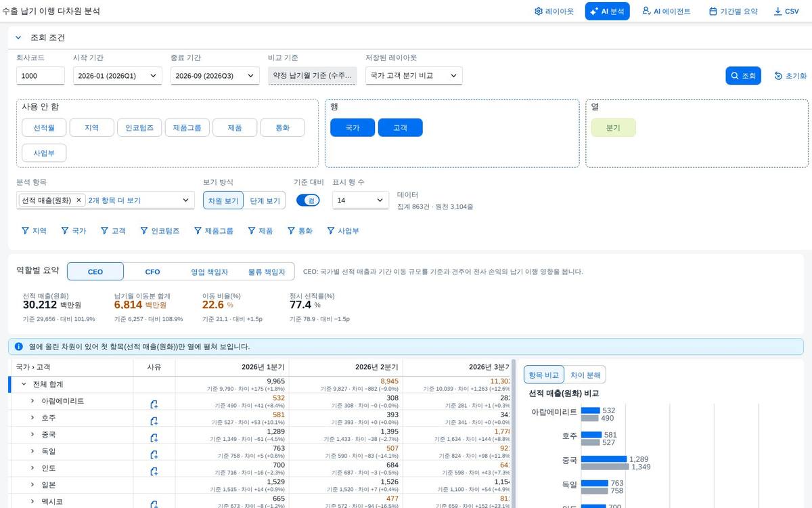
Task: Open the 사업부 filter
Action: 343,231
